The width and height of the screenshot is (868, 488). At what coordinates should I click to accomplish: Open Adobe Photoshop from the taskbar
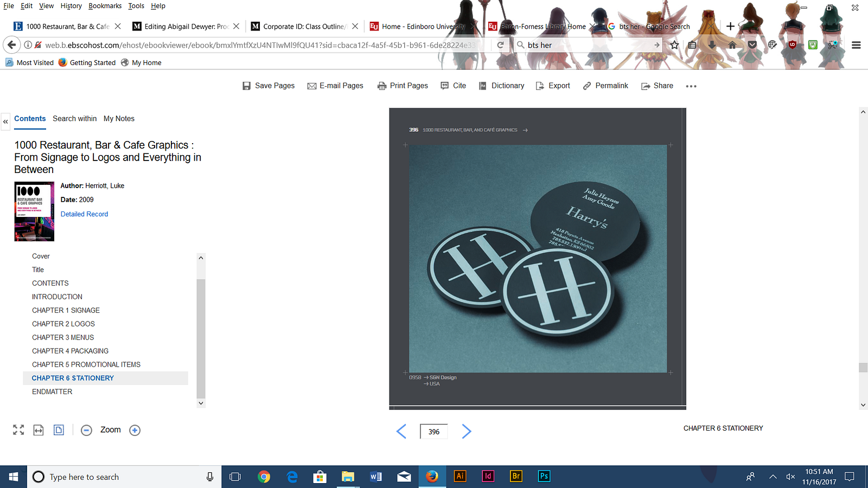(x=544, y=476)
